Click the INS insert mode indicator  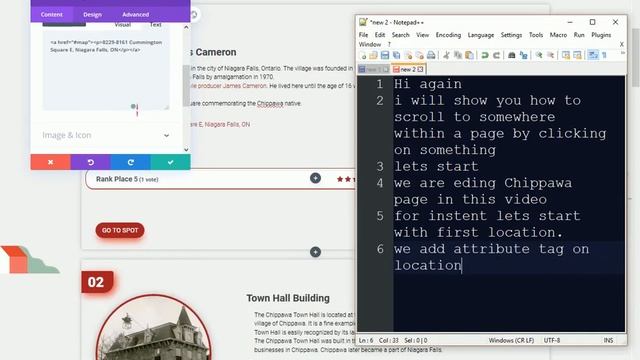tap(608, 340)
